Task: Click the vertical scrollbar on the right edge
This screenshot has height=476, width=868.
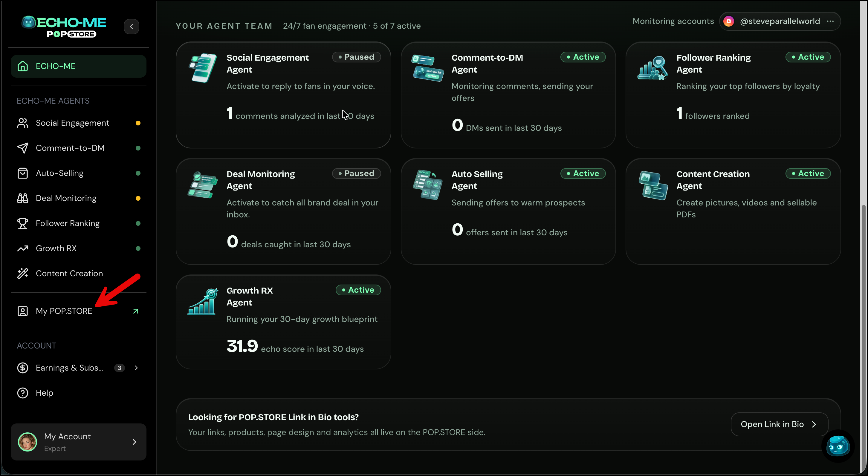Action: [863, 337]
